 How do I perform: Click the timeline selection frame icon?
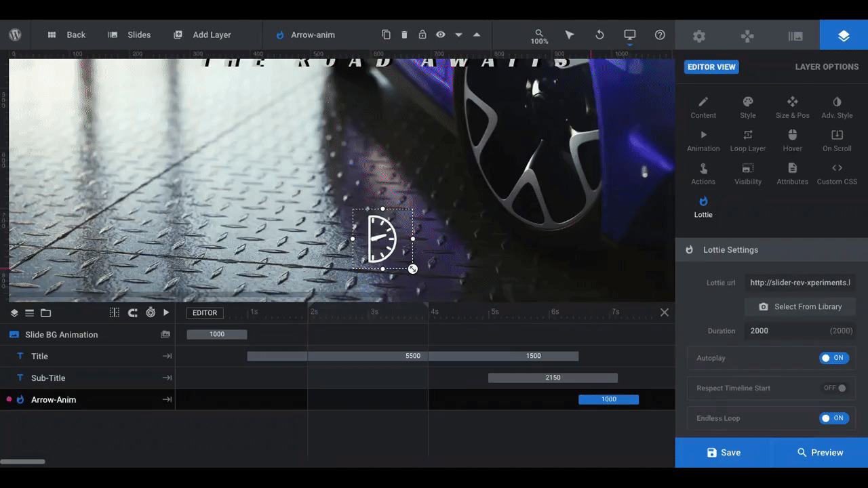click(115, 312)
